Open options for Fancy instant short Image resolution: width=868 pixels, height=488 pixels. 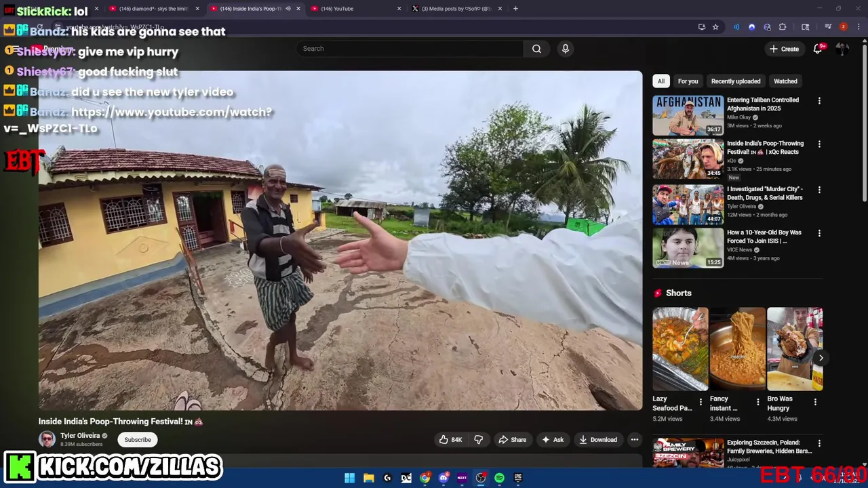click(757, 402)
